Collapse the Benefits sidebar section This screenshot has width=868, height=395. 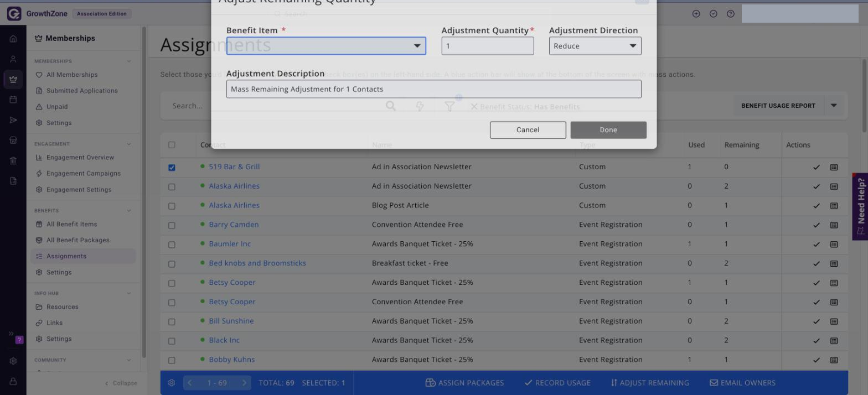coord(129,211)
